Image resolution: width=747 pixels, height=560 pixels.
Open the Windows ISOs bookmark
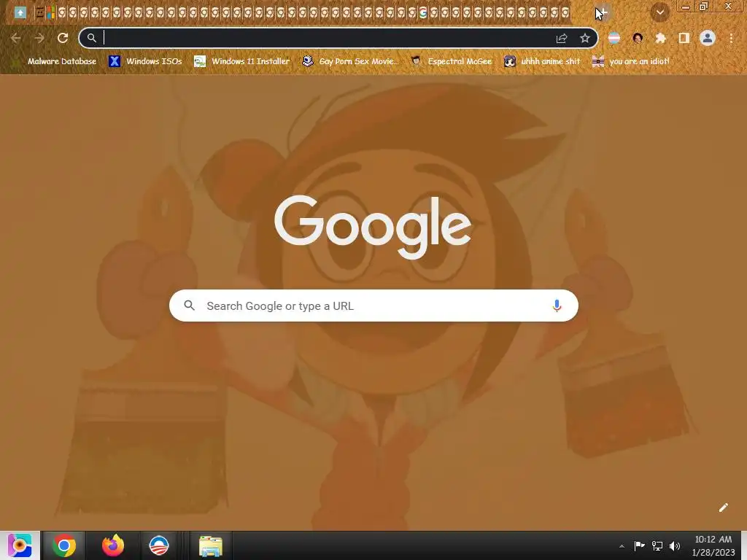[146, 61]
